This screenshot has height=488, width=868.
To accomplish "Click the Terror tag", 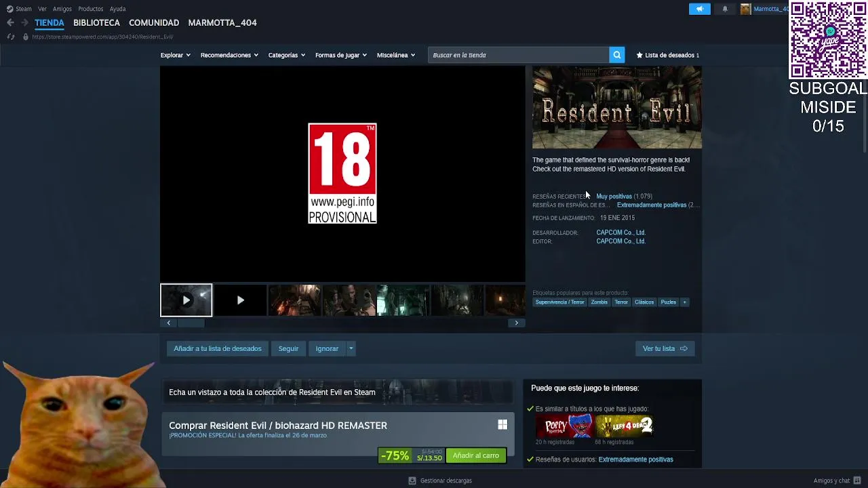I will (621, 302).
